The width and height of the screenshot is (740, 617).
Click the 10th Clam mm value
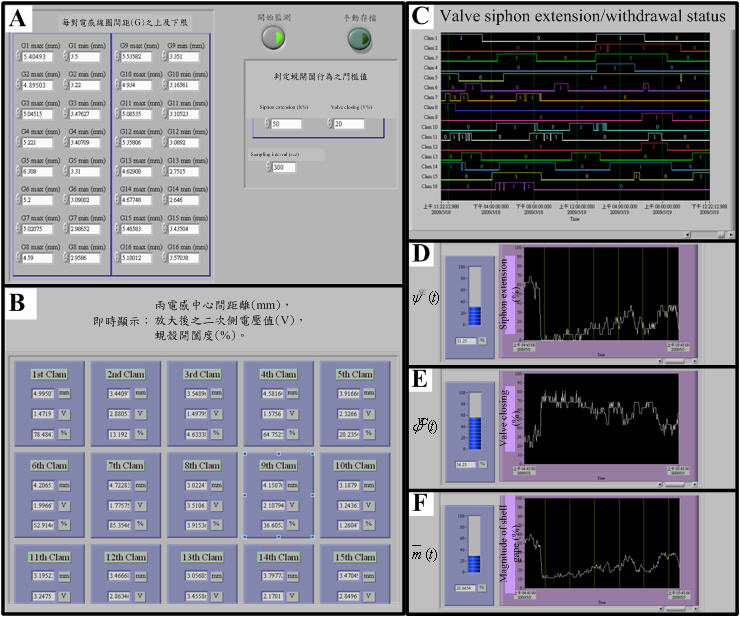[x=349, y=485]
